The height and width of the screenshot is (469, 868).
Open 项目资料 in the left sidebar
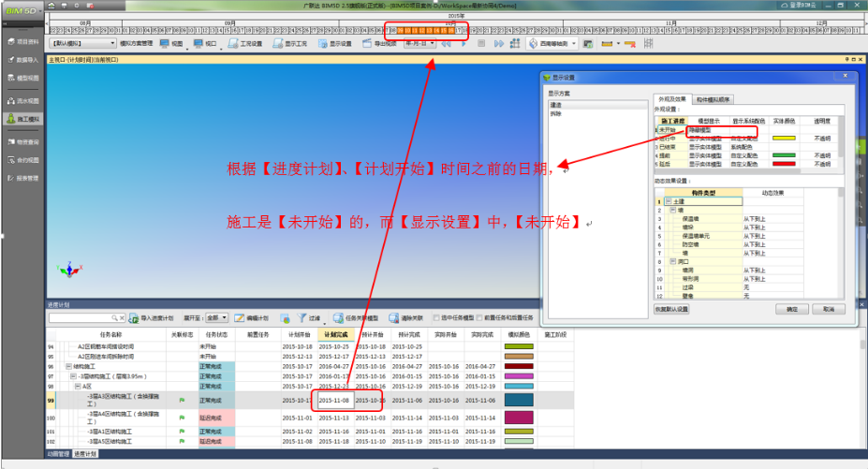pos(22,41)
